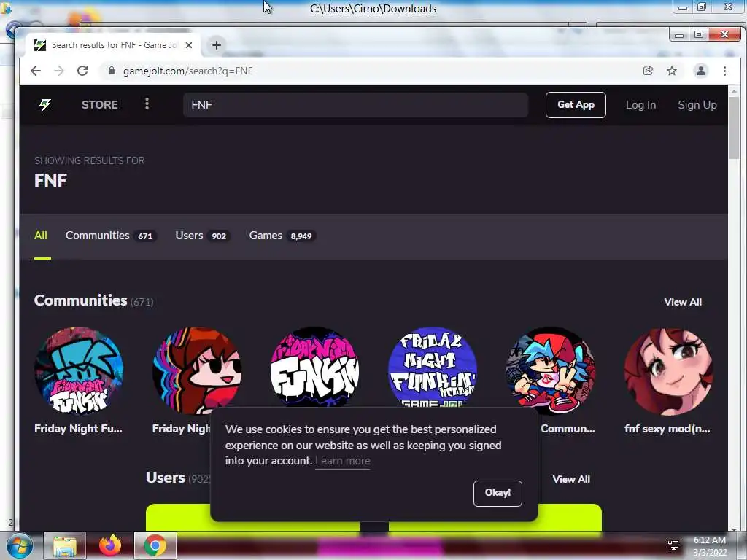Click View All for Users

(571, 479)
